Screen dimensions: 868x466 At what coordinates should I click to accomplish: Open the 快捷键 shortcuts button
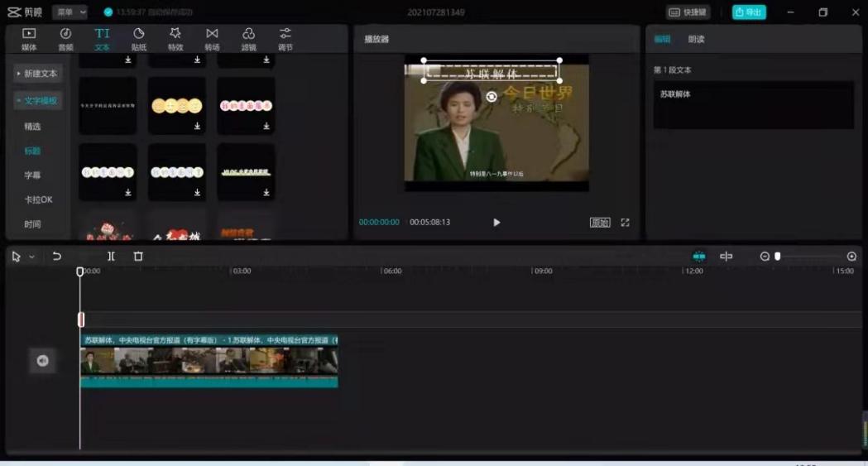pos(688,12)
